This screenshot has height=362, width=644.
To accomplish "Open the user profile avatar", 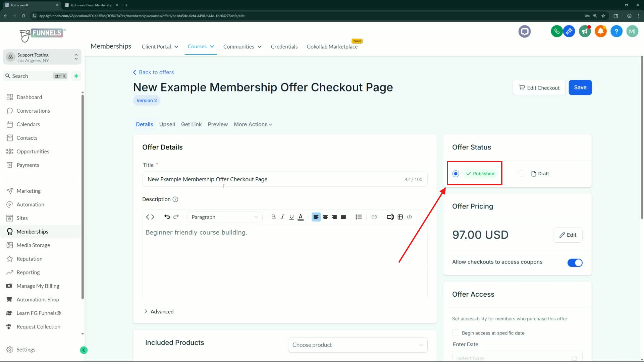I will pos(632,32).
